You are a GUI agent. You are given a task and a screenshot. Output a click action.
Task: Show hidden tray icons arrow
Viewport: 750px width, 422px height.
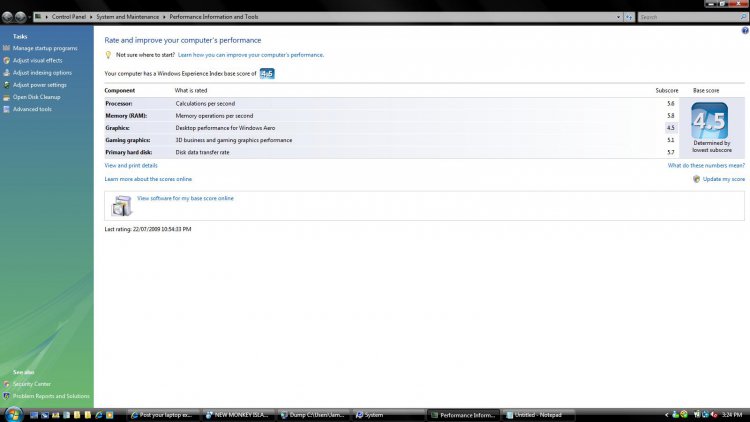(x=667, y=415)
